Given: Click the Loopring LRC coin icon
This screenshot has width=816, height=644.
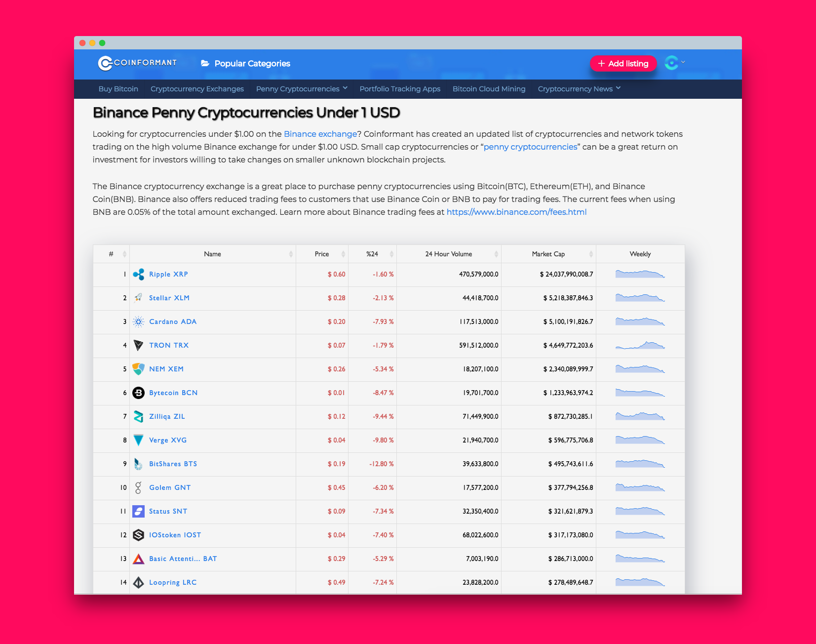Looking at the screenshot, I should (x=139, y=582).
